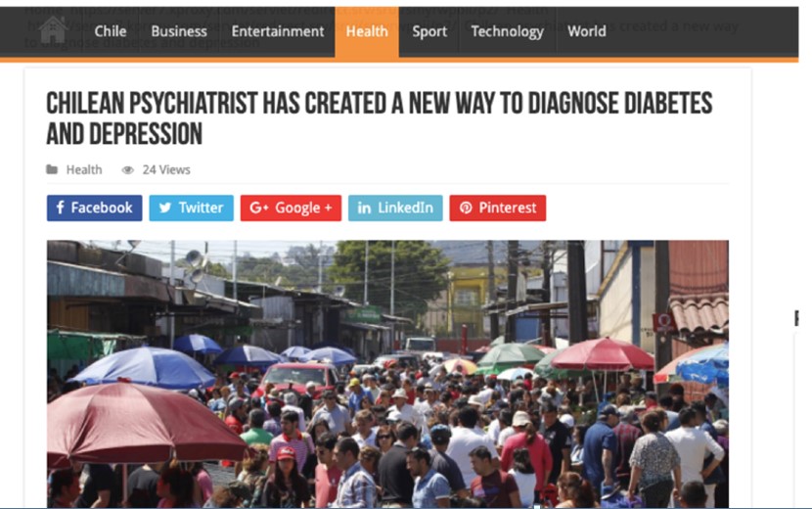Screen dimensions: 812x509
Task: Click the Google plus G+ icon
Action: click(258, 208)
